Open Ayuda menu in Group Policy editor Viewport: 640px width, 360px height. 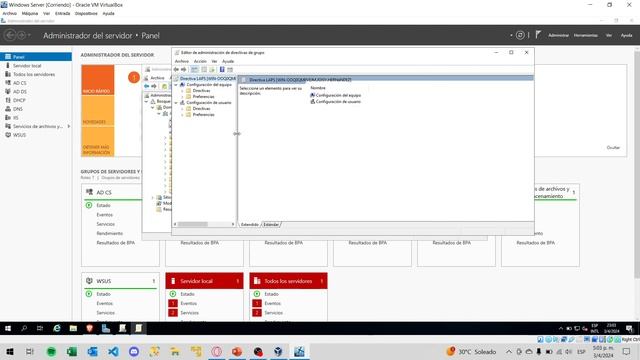click(228, 61)
